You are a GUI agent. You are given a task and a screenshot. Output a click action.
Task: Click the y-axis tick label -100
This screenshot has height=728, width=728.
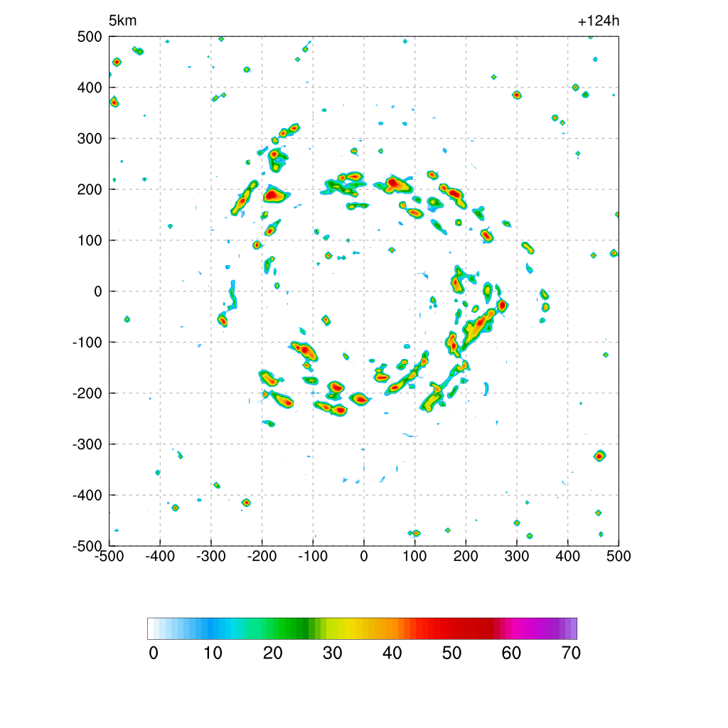[x=87, y=342]
